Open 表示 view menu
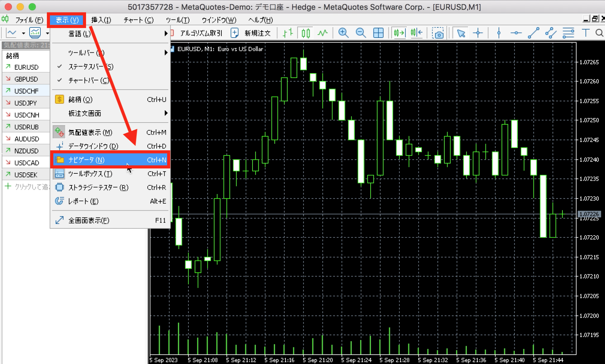The image size is (605, 364). pos(67,20)
